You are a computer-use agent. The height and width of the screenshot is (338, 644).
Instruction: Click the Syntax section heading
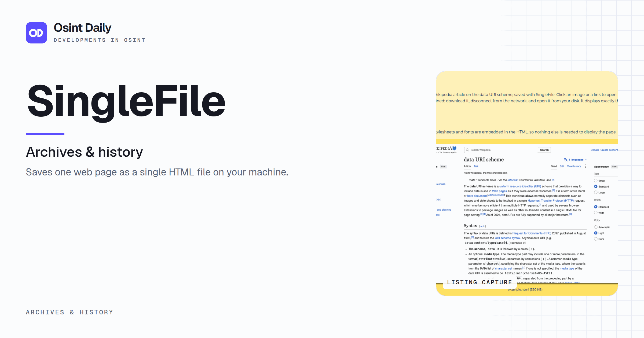(x=470, y=226)
